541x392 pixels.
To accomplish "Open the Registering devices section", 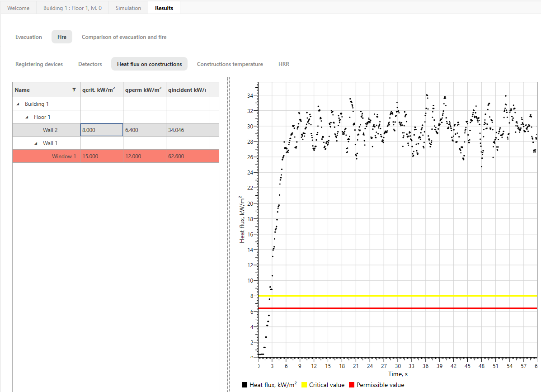I will coord(39,64).
